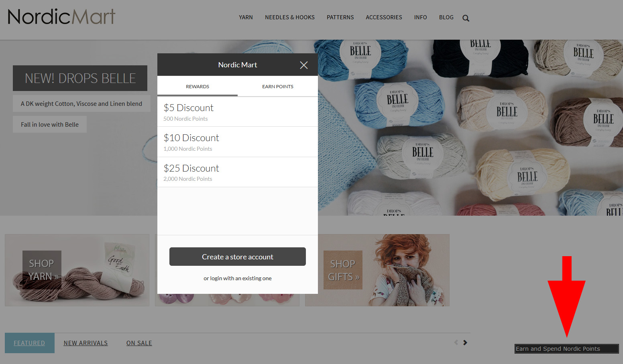
Task: Open the Accessories menu
Action: coord(384,17)
